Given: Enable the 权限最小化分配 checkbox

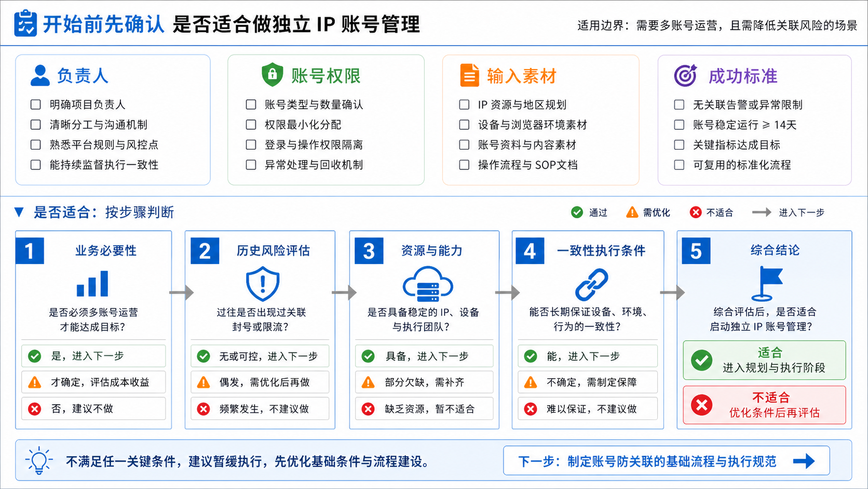Looking at the screenshot, I should coord(251,125).
